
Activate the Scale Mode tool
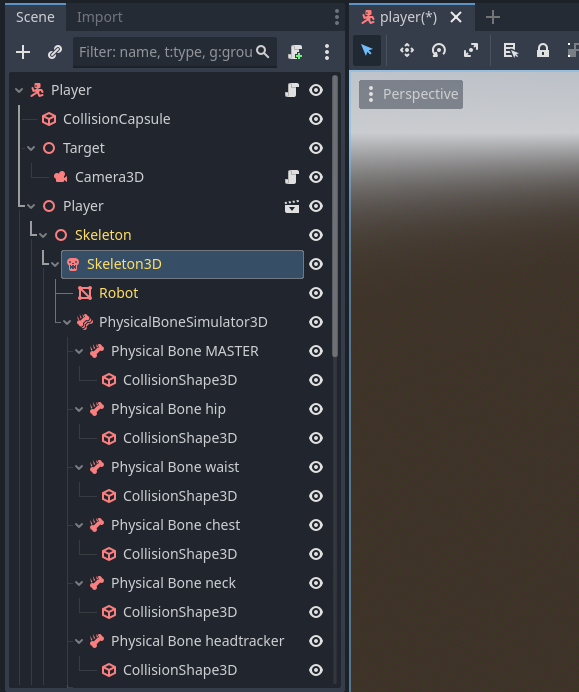[x=471, y=50]
